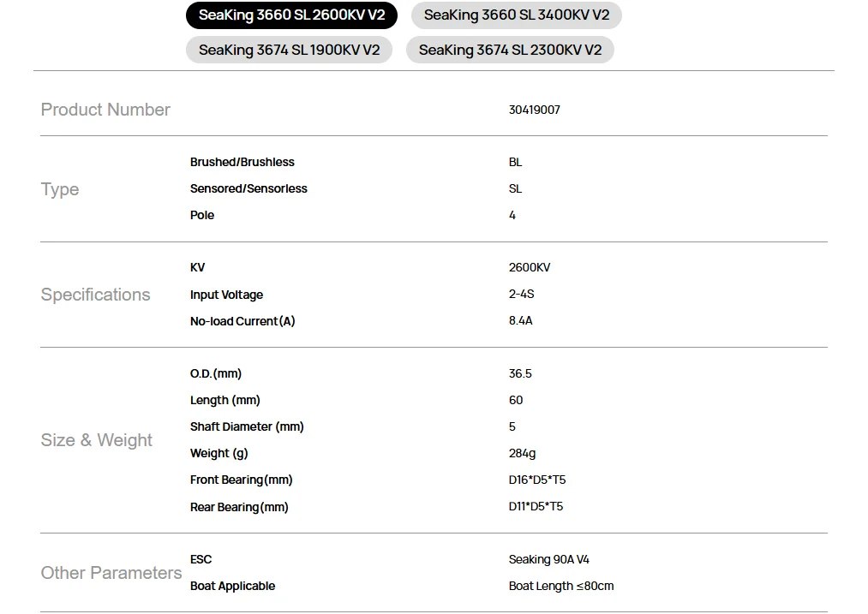Select the SeaKing 3660 SL 2600KV V2 tab

pyautogui.click(x=291, y=15)
